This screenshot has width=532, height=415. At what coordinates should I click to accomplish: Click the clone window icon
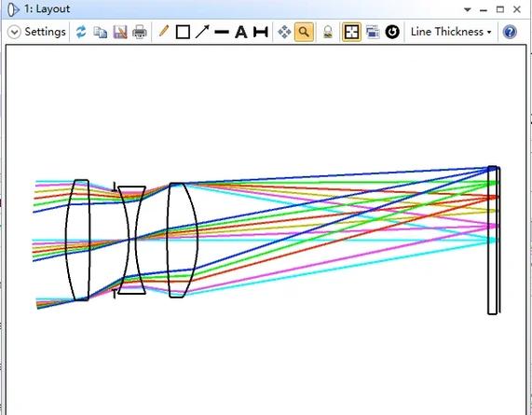pos(373,33)
